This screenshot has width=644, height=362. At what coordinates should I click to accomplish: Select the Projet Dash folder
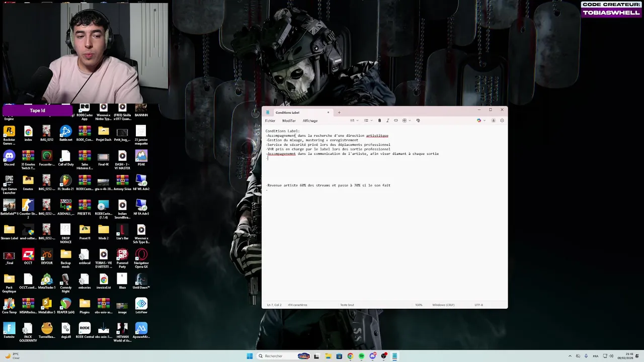pyautogui.click(x=104, y=134)
